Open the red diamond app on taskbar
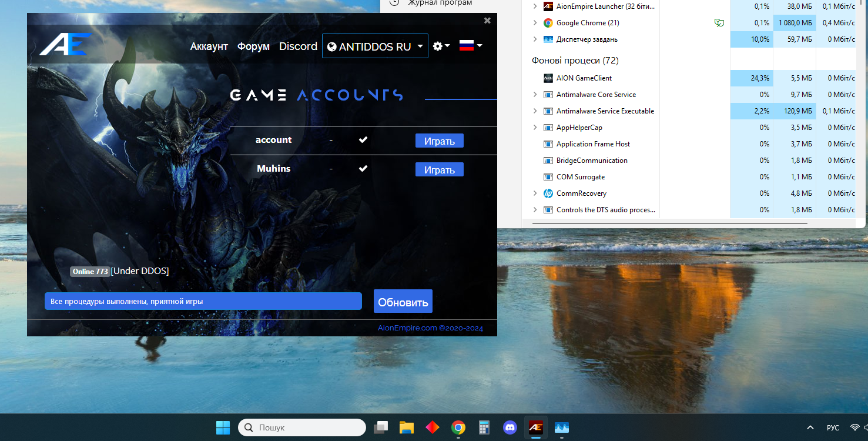868x441 pixels. pos(433,427)
